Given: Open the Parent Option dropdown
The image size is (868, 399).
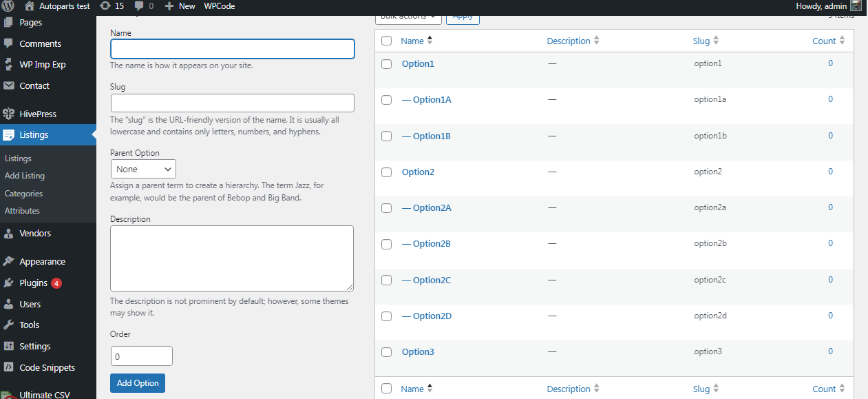Looking at the screenshot, I should click(x=143, y=169).
